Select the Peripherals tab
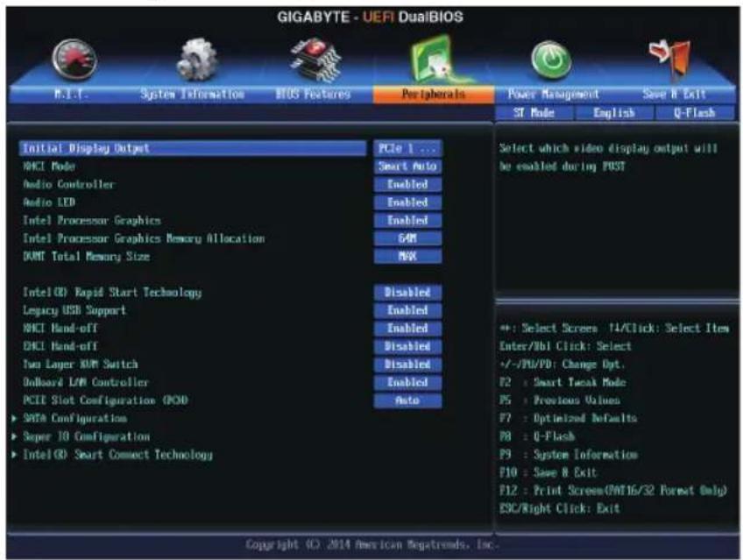The image size is (743, 560). 434,95
